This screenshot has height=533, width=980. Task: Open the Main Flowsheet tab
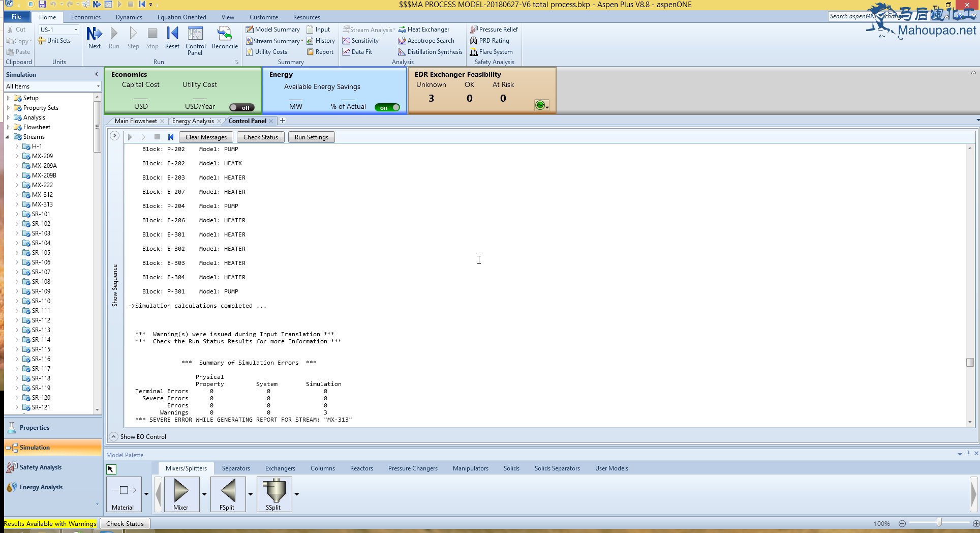(x=136, y=121)
